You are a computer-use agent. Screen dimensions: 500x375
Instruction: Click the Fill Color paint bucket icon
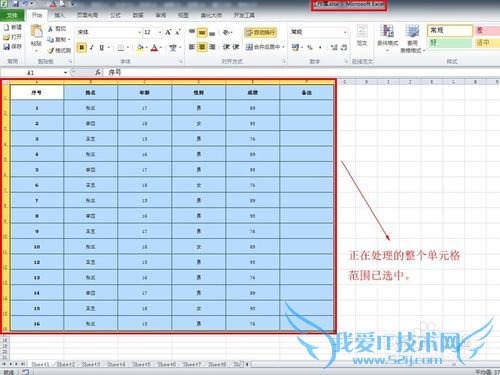pos(140,48)
